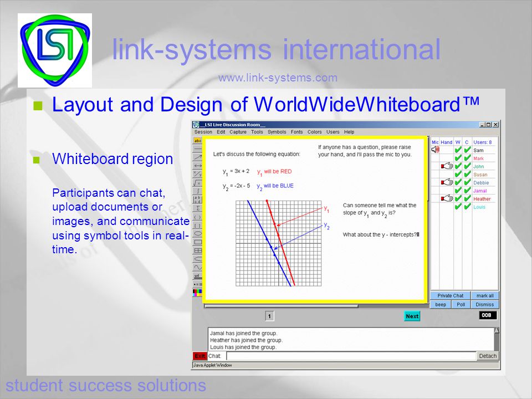
Task: Open the Fonts menu
Action: click(296, 132)
